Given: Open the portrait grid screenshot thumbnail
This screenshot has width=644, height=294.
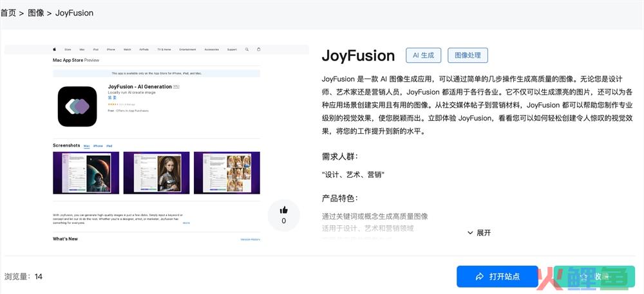Looking at the screenshot, I should [x=227, y=172].
